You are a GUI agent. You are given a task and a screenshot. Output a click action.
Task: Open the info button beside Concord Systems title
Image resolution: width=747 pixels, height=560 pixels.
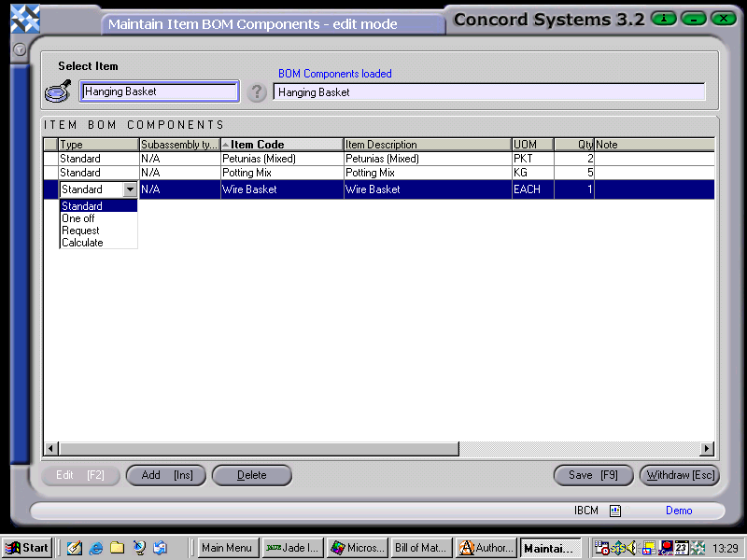click(x=663, y=18)
